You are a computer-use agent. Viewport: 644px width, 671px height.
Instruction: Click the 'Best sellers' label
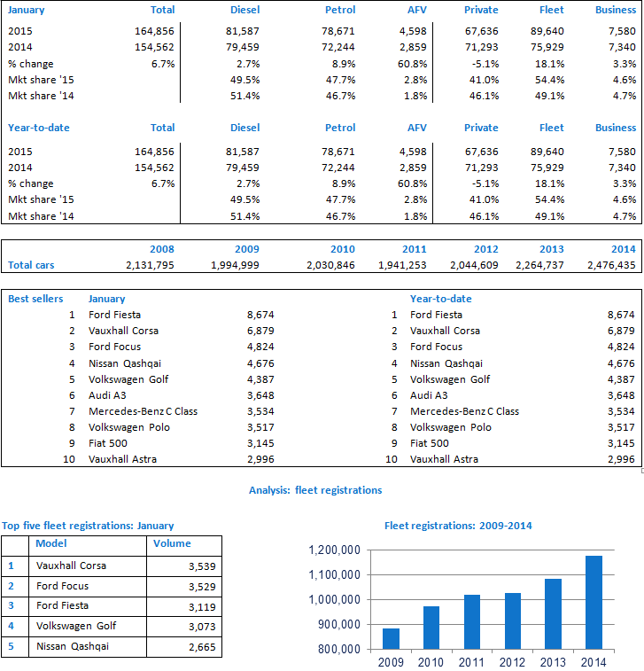pyautogui.click(x=35, y=299)
